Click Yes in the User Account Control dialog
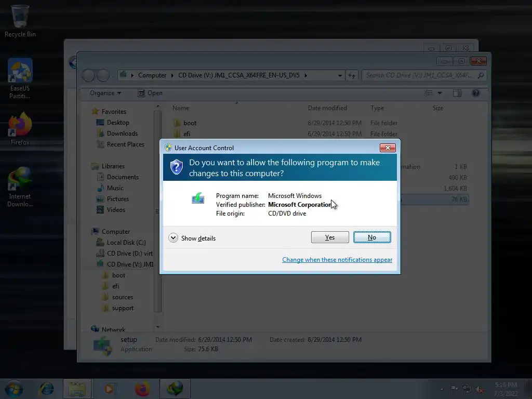The image size is (532, 399). (x=330, y=237)
